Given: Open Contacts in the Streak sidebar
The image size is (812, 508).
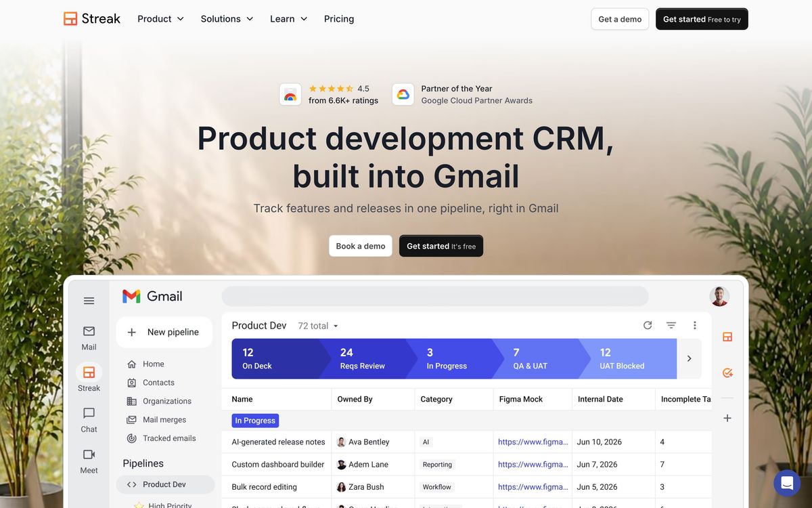Looking at the screenshot, I should [x=151, y=383].
